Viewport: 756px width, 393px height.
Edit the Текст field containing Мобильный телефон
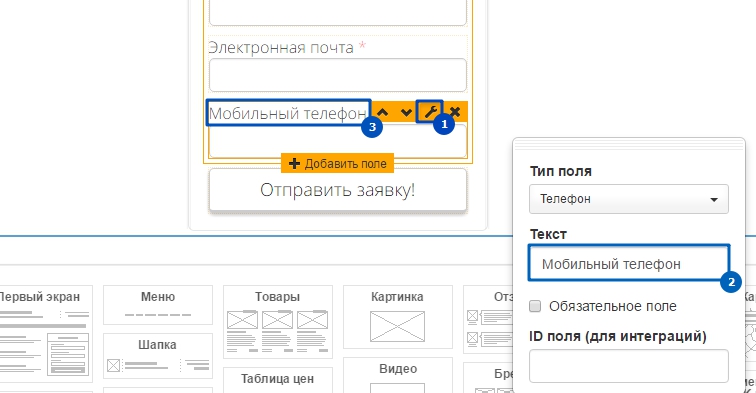tap(629, 263)
